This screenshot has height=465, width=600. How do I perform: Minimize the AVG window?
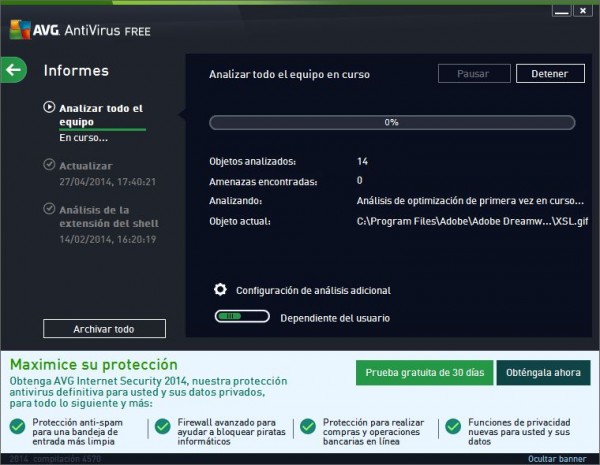[x=561, y=11]
